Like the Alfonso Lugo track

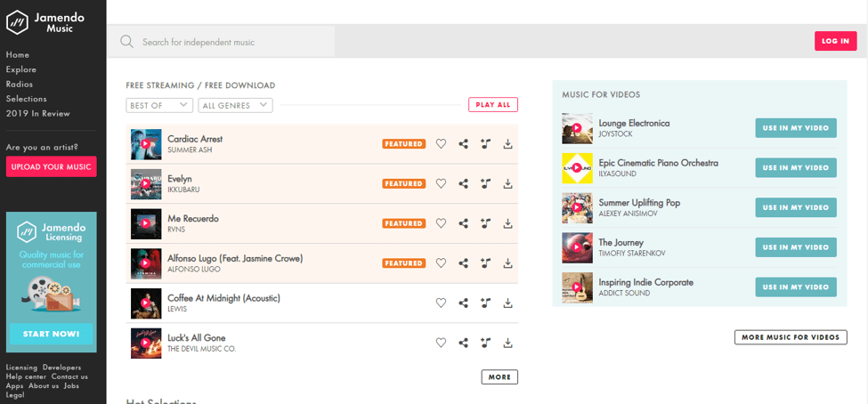pos(441,263)
